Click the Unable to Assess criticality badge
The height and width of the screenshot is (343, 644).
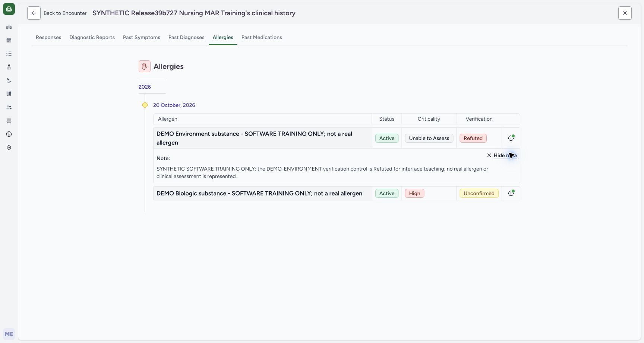click(x=429, y=138)
